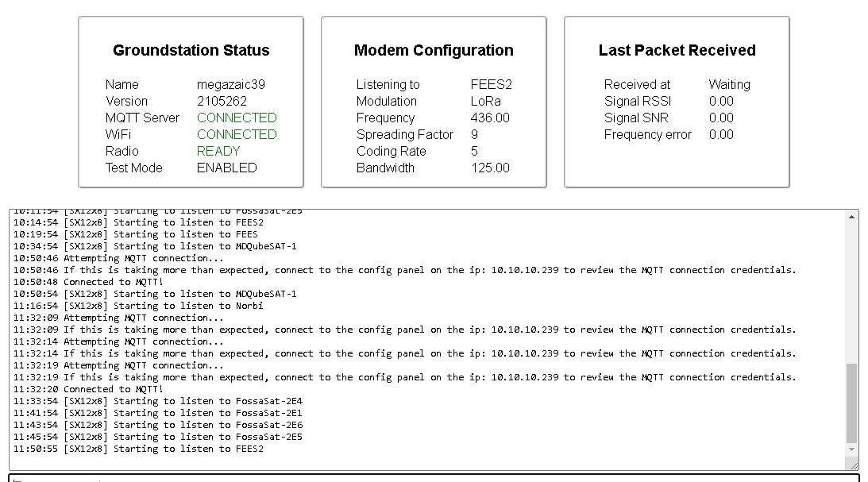Click the Last Packet Received heading
This screenshot has height=482, width=868.
point(677,50)
